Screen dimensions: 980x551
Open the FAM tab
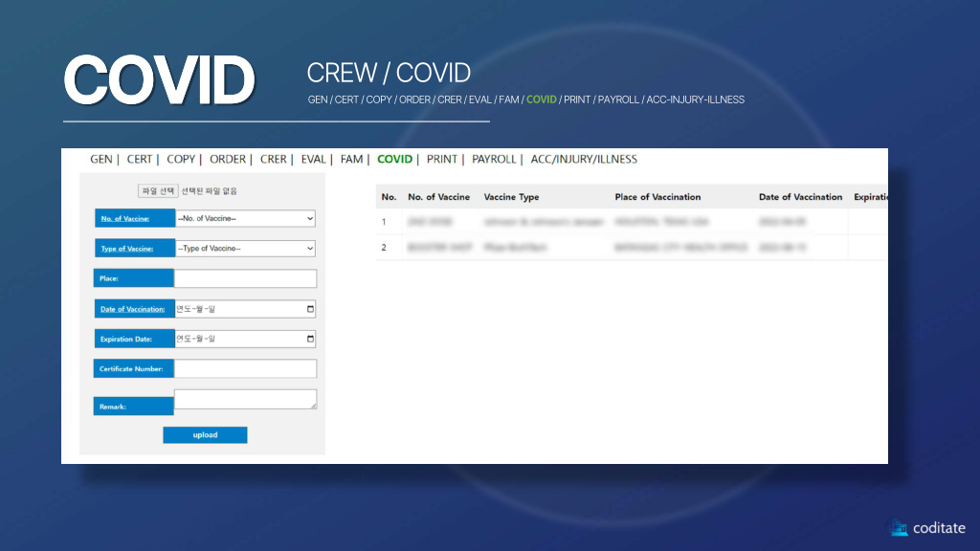point(351,159)
